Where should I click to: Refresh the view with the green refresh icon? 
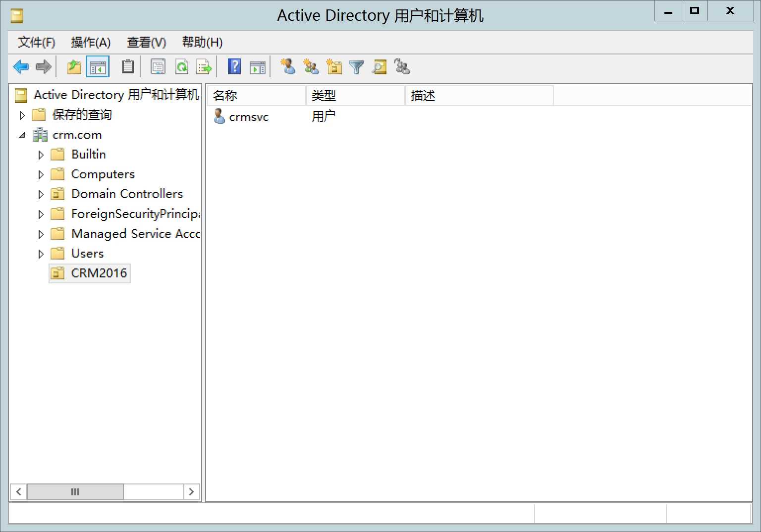pyautogui.click(x=182, y=67)
